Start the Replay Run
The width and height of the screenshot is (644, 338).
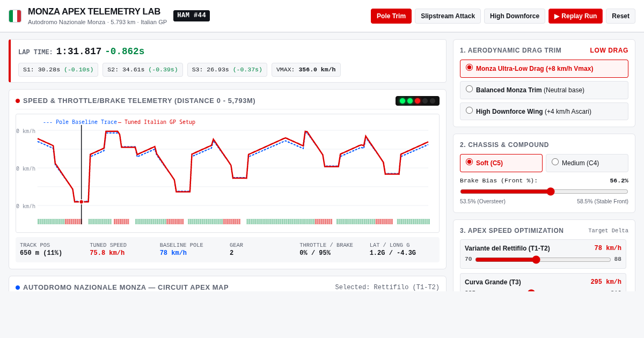[575, 16]
